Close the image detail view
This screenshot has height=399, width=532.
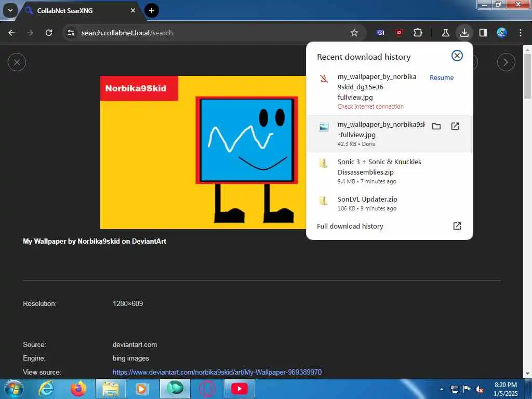(17, 62)
